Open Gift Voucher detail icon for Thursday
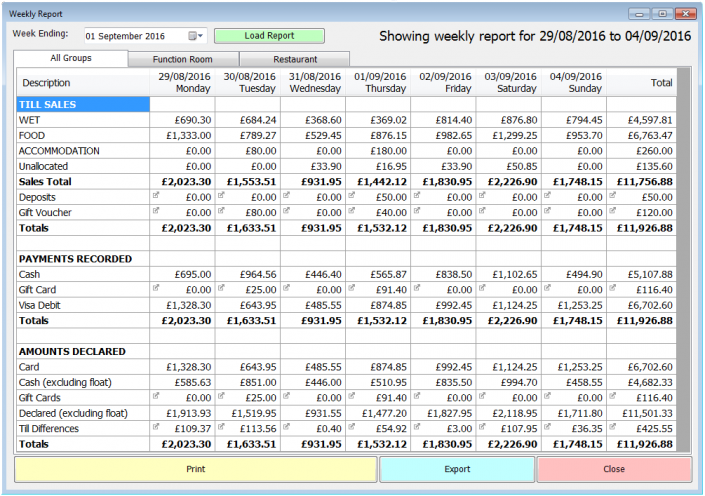The height and width of the screenshot is (496, 705). [351, 210]
